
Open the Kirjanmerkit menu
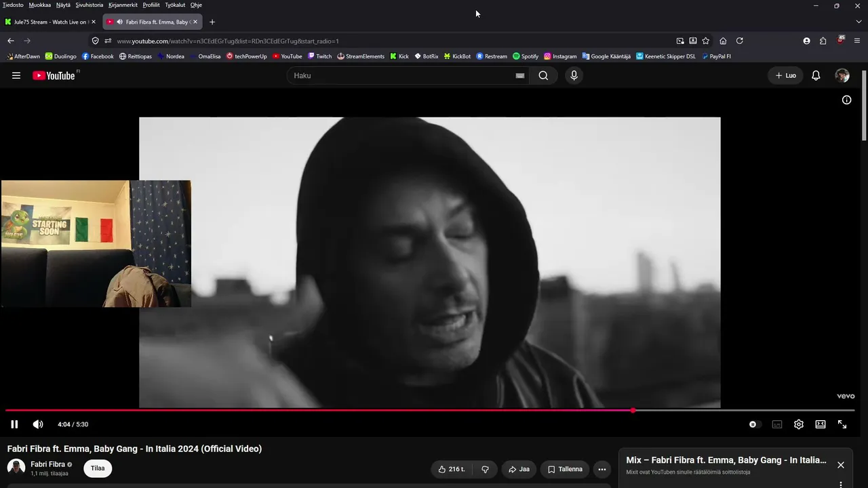(123, 5)
